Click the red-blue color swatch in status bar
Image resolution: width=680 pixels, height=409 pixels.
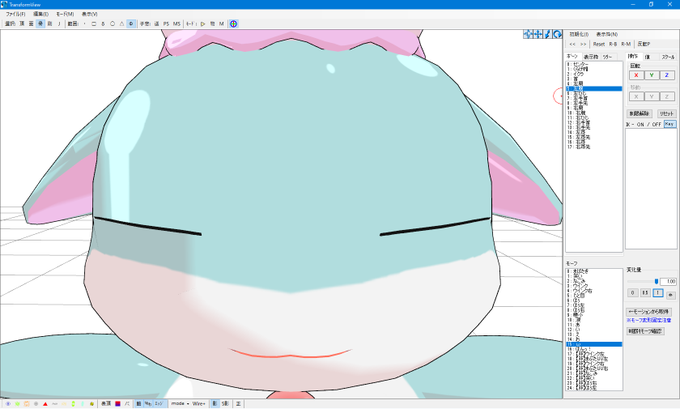coord(118,404)
